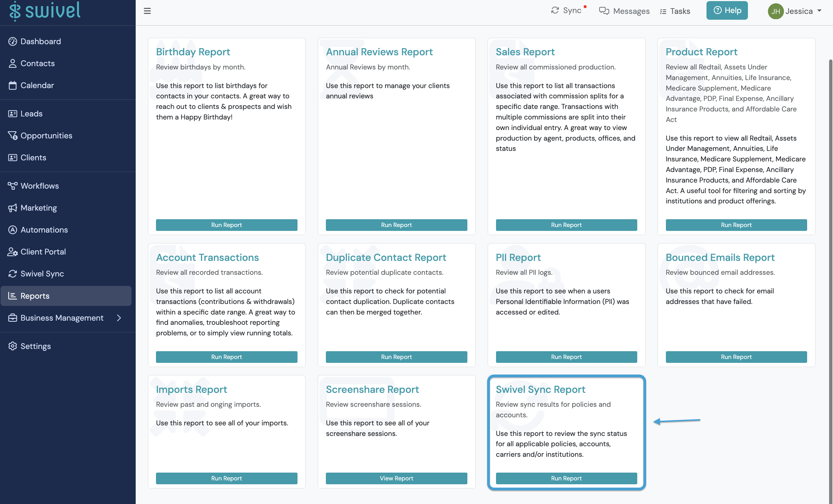
Task: Click the Sync button in the top bar
Action: click(x=567, y=11)
